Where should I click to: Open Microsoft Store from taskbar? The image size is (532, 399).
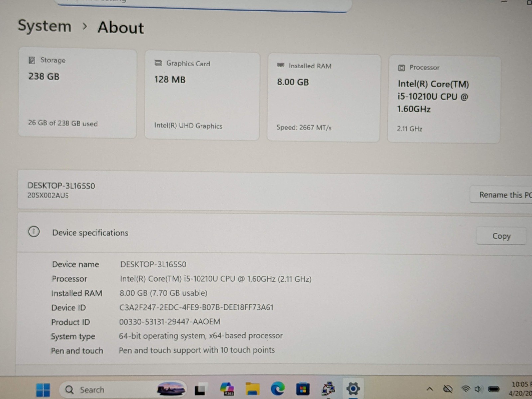pyautogui.click(x=303, y=389)
